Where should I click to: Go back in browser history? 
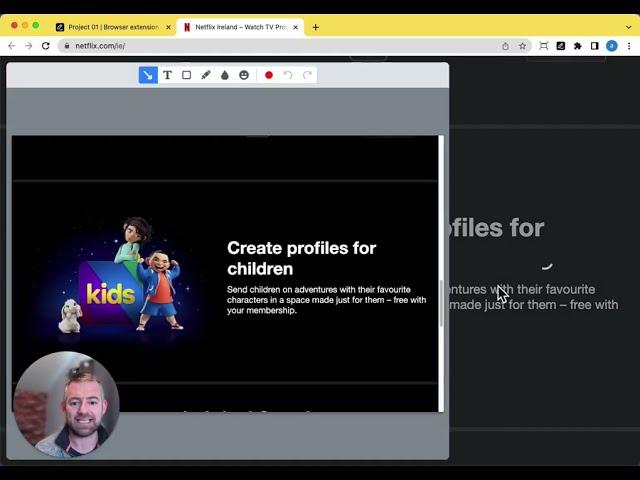pyautogui.click(x=11, y=46)
